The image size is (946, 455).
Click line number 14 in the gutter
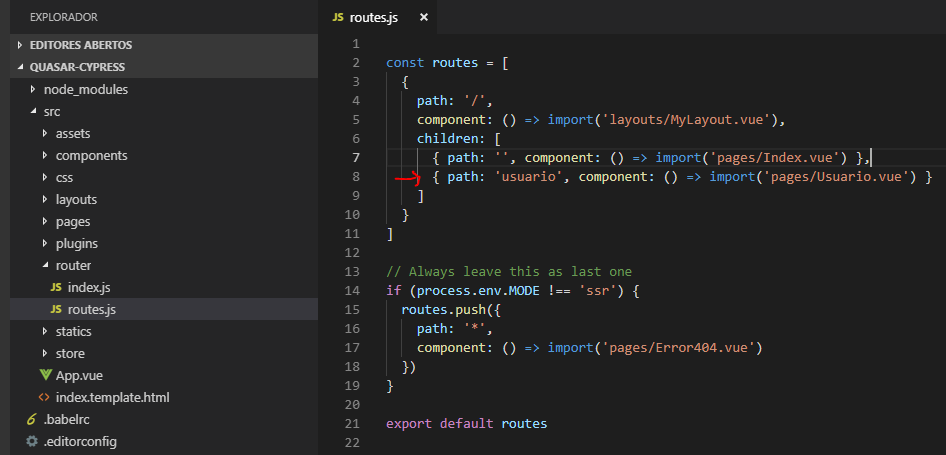351,291
